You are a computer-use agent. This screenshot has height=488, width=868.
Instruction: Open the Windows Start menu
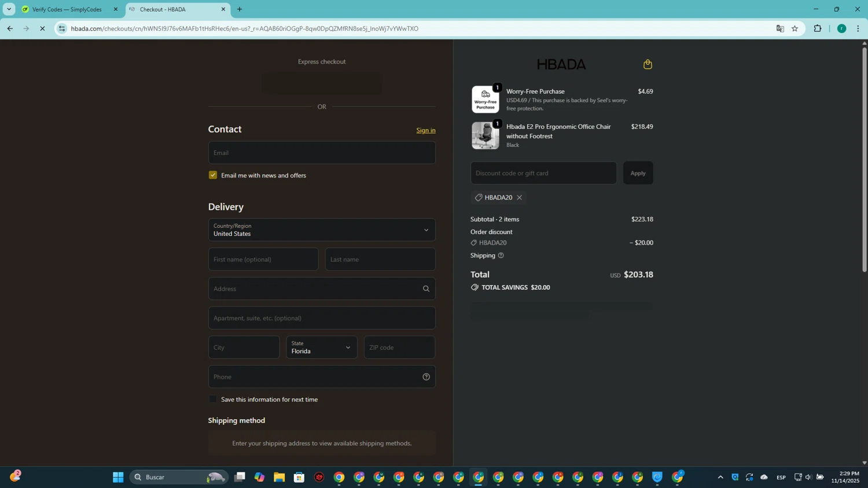point(118,477)
